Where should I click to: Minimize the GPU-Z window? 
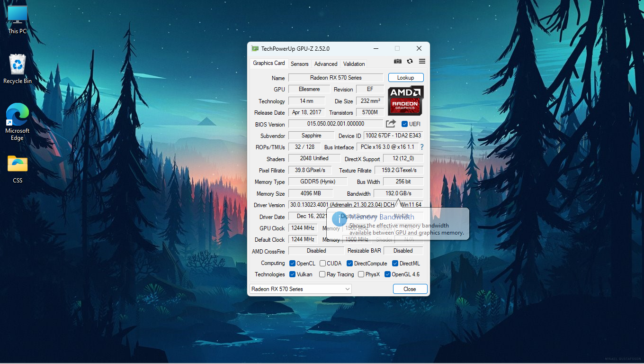coord(376,48)
